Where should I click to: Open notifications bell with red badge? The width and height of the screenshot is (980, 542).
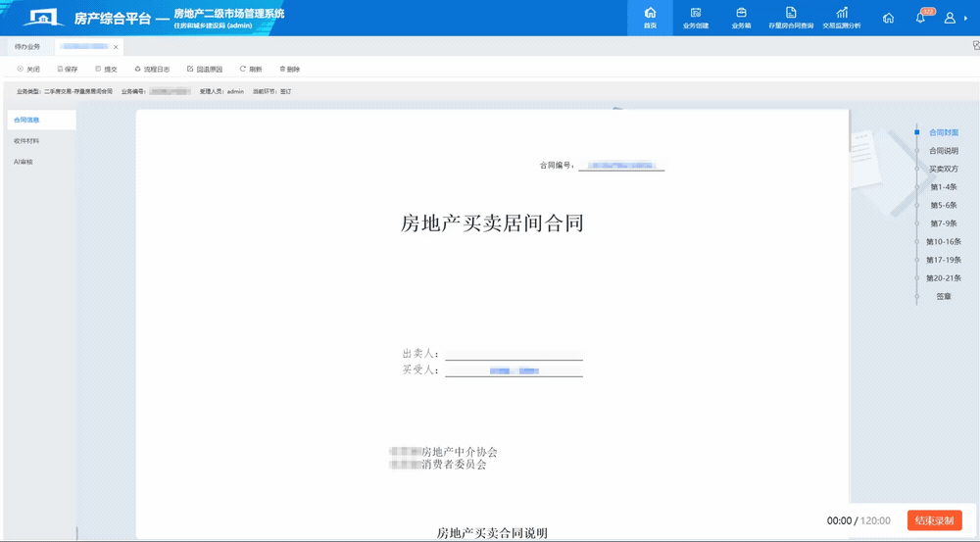coord(920,18)
